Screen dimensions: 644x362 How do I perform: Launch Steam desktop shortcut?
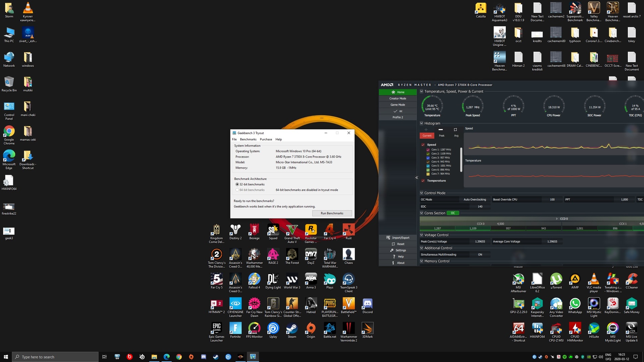292,330
